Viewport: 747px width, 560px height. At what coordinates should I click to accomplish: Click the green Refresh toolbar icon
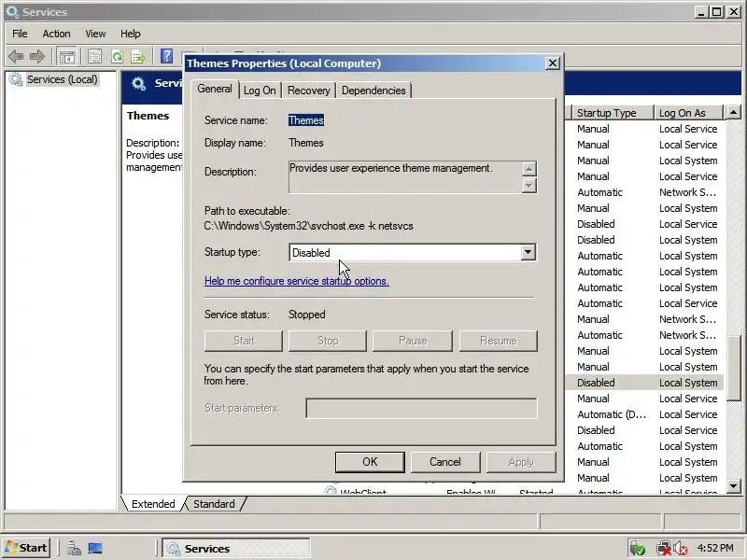tap(117, 57)
